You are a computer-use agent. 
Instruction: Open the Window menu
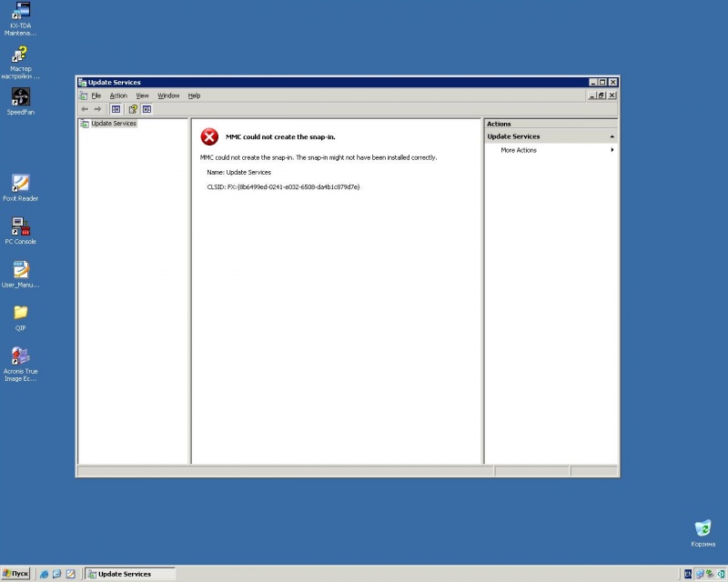click(x=168, y=95)
